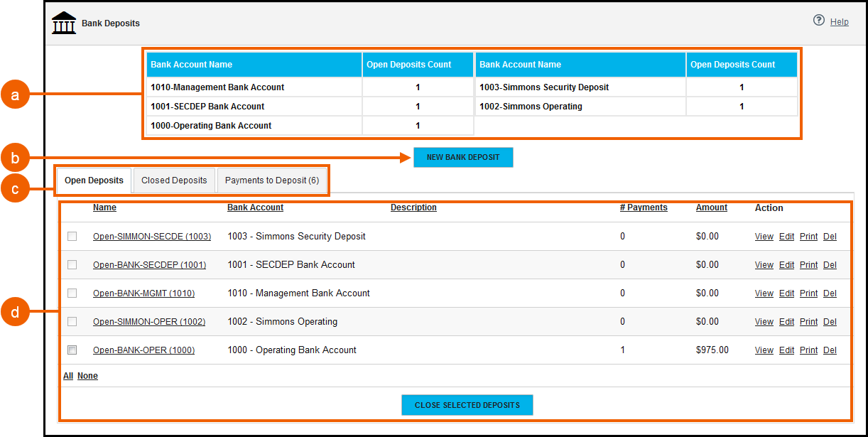Viewport: 868px width, 437px height.
Task: Select all deposits with the All link
Action: coord(68,376)
